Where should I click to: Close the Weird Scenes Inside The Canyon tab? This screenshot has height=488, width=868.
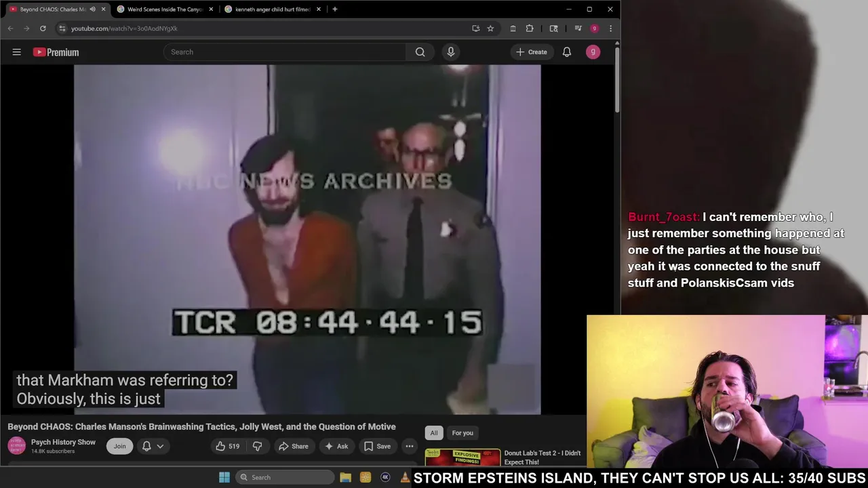coord(211,9)
